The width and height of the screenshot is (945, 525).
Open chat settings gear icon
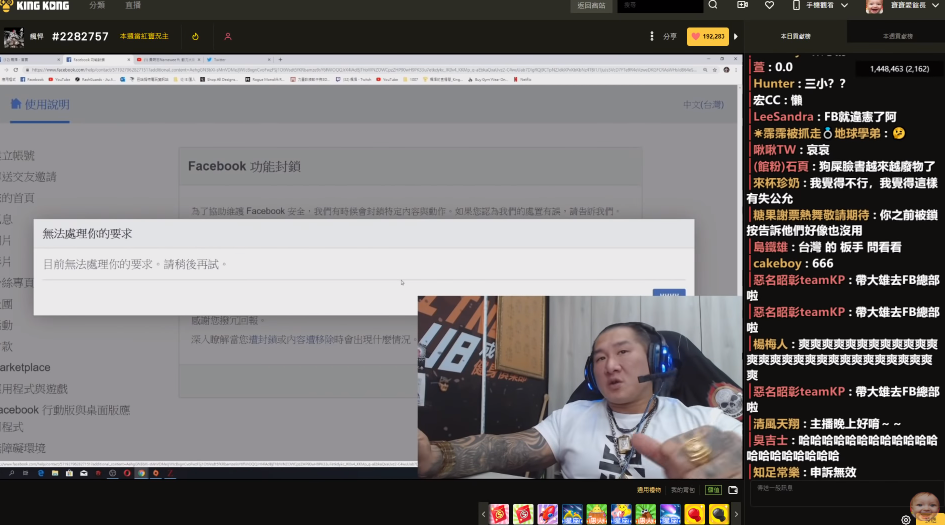click(905, 519)
